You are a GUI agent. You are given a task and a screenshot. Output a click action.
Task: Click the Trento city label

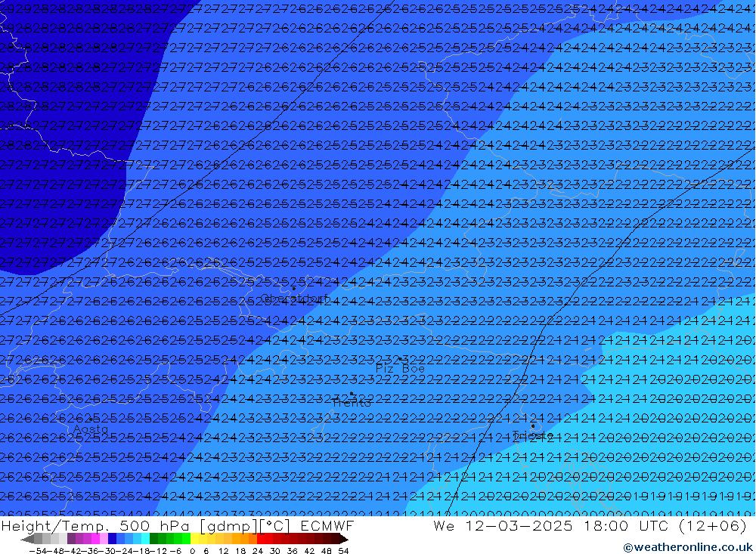(352, 403)
